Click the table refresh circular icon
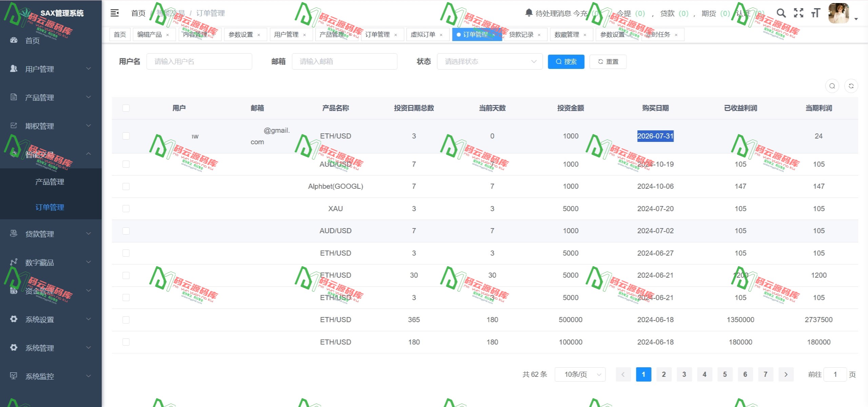Screen dimensions: 868x407 851,86
